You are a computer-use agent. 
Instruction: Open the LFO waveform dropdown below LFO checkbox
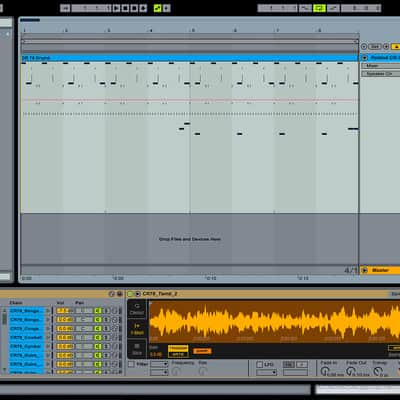click(267, 372)
